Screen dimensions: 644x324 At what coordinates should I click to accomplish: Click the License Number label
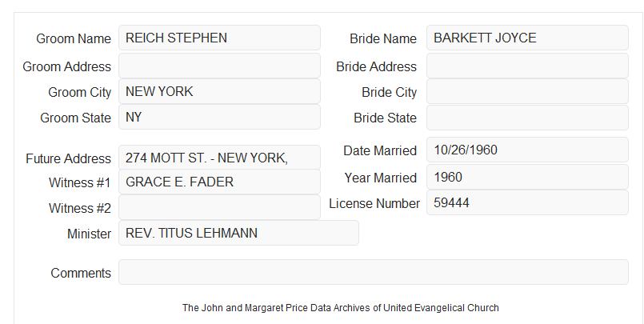[374, 204]
